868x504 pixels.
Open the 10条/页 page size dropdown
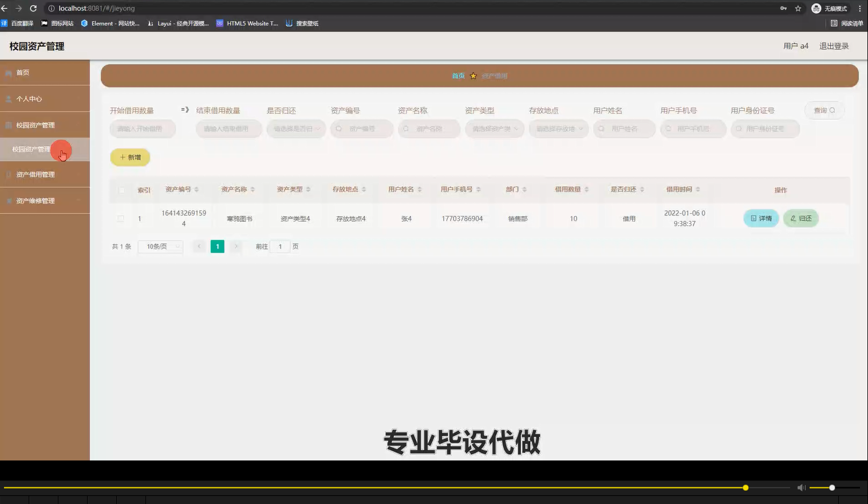(160, 246)
